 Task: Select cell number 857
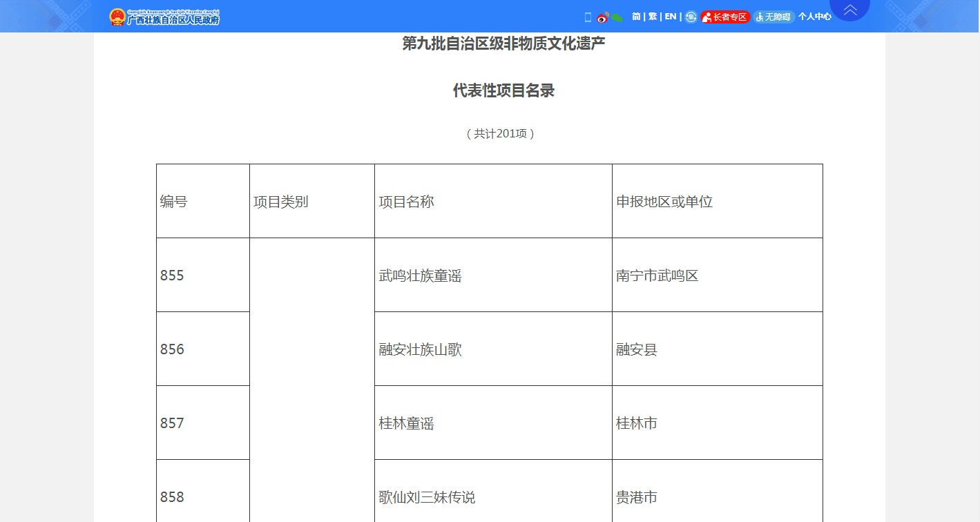pyautogui.click(x=172, y=423)
